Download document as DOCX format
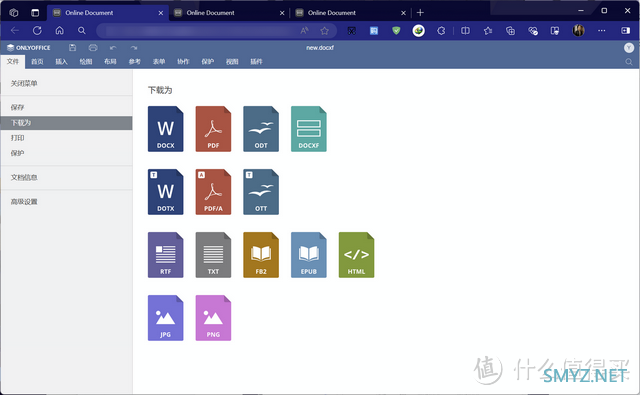 (x=165, y=129)
